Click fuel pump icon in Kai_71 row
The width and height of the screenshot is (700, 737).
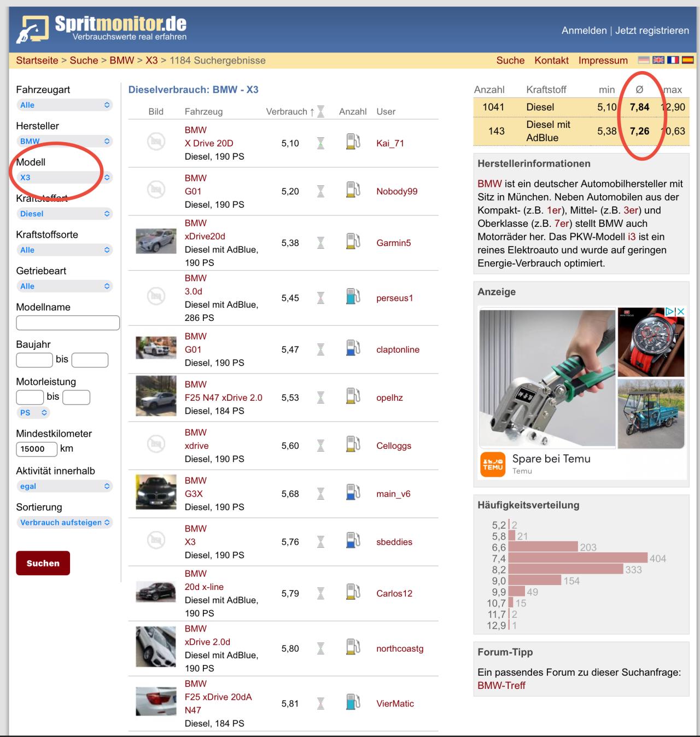(x=353, y=143)
